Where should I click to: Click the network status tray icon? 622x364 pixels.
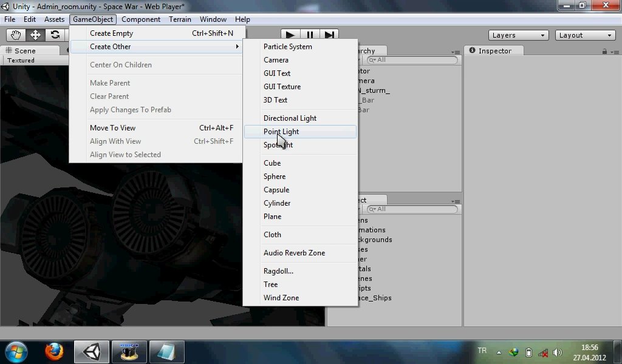pos(543,352)
